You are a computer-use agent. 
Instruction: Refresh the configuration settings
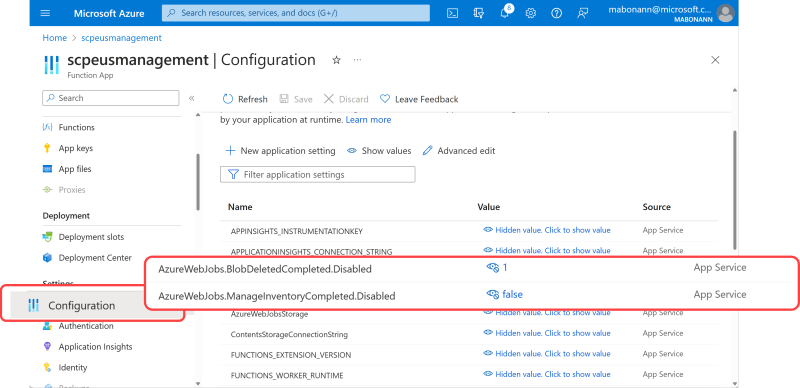coord(245,99)
